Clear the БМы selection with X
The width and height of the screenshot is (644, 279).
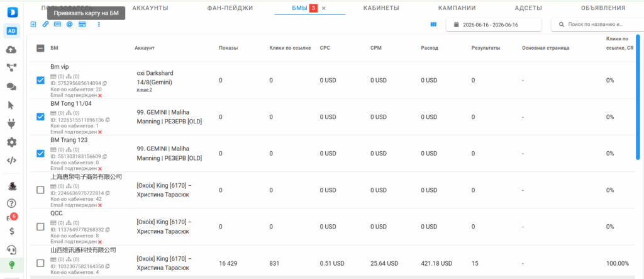tap(324, 8)
